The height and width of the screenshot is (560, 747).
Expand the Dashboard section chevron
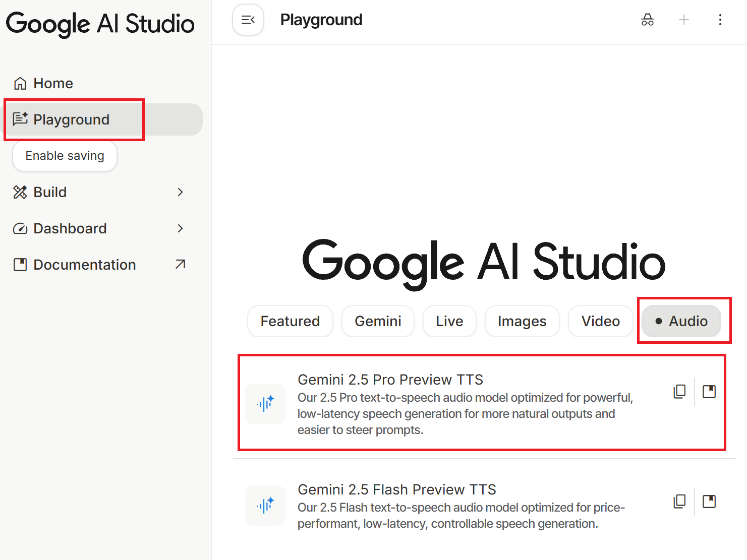(x=180, y=228)
